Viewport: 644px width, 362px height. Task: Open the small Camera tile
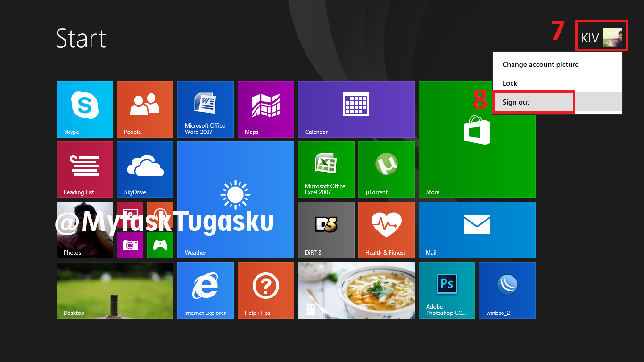(x=130, y=245)
